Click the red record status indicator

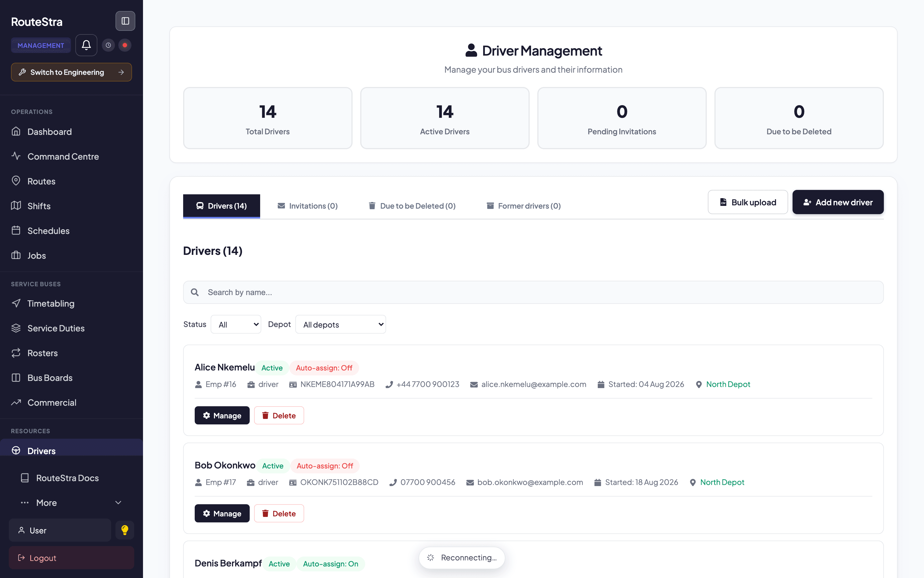pos(125,45)
